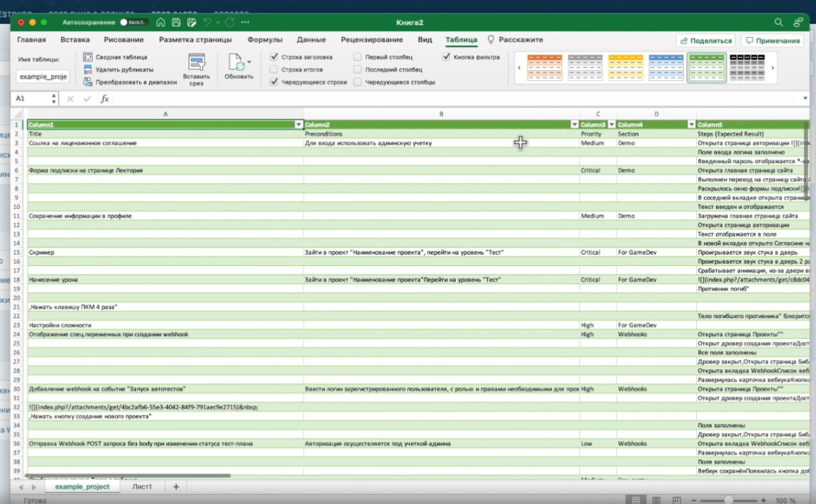Click the Save floppy disk icon
The width and height of the screenshot is (816, 504).
176,22
